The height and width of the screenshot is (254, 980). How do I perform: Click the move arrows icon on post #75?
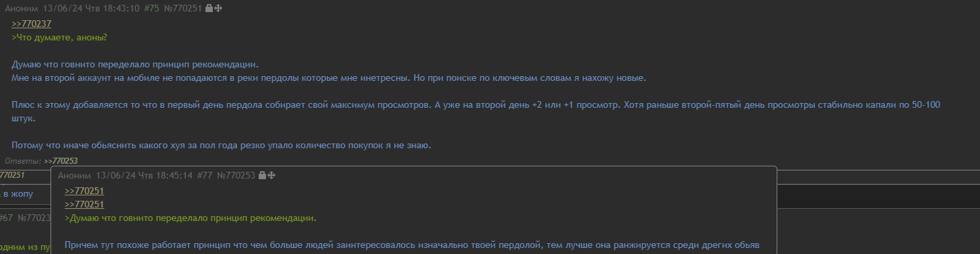click(x=218, y=9)
